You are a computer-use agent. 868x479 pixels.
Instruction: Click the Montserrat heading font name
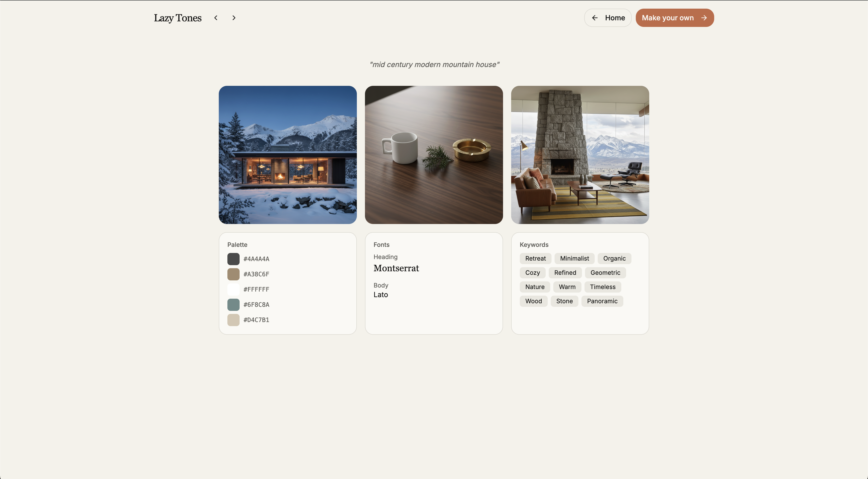[396, 268]
